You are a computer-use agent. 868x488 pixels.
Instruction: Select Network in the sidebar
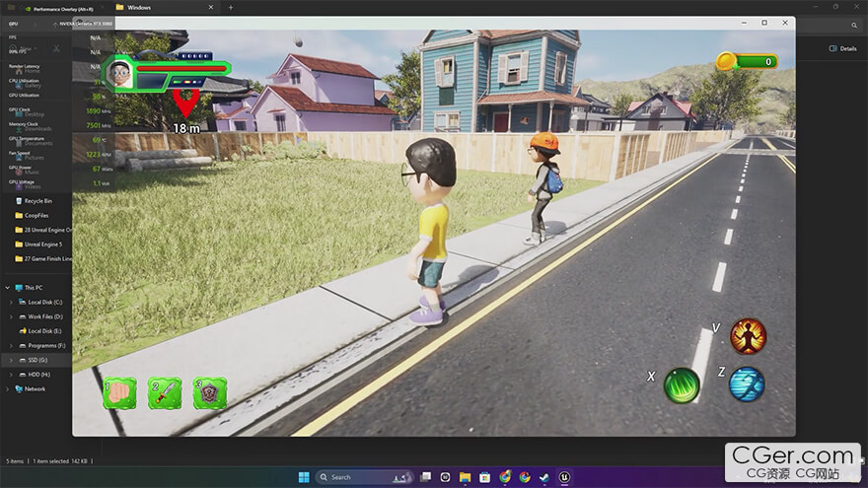click(x=31, y=389)
